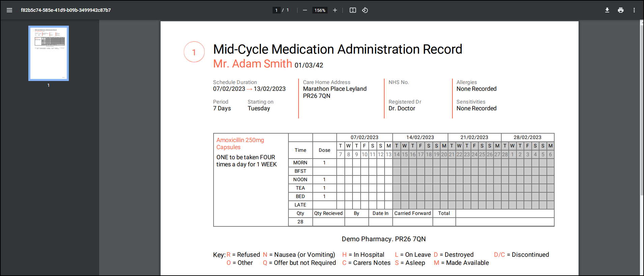Viewport: 644px width, 276px height.
Task: Click the Demo Pharmacy. PR26 7QN text
Action: point(384,239)
